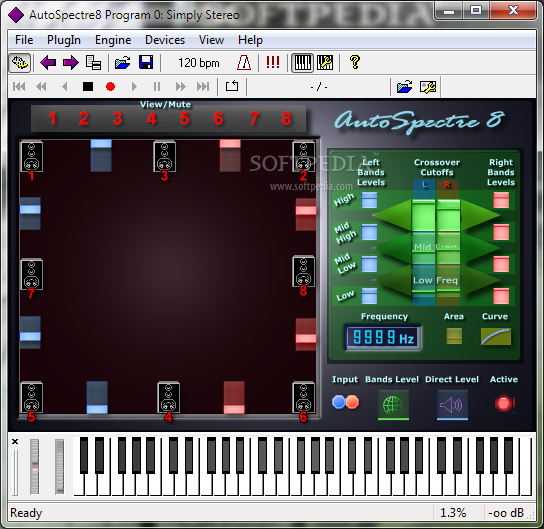Open the load file folder icon in main toolbar
Screen dimensions: 544x529
pyautogui.click(x=122, y=63)
